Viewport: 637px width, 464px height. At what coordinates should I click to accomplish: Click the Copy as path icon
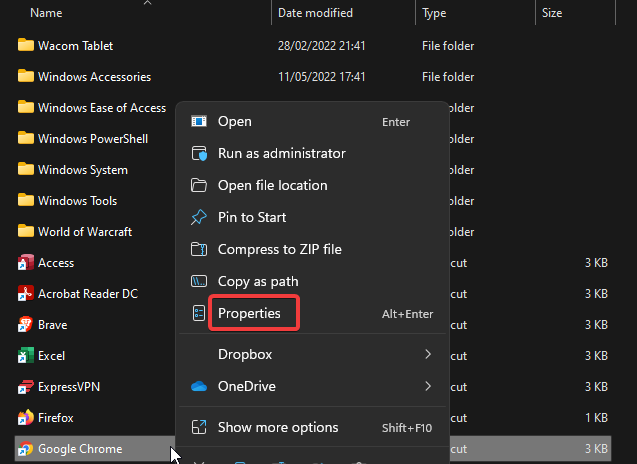tap(199, 281)
